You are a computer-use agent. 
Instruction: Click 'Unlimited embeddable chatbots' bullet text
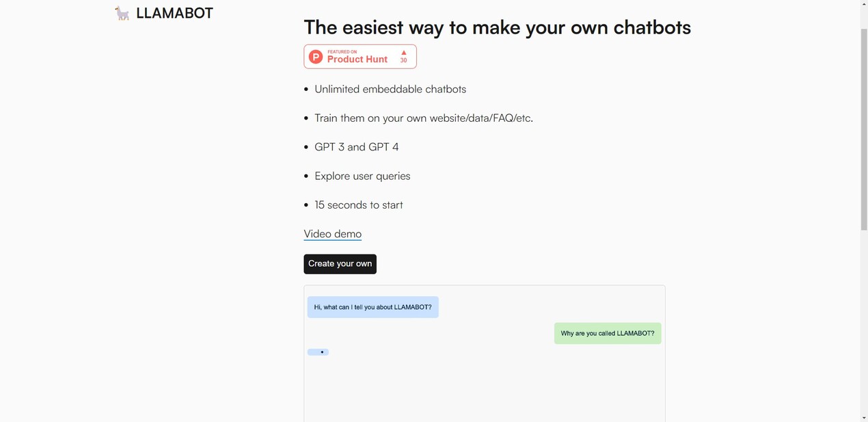(390, 90)
